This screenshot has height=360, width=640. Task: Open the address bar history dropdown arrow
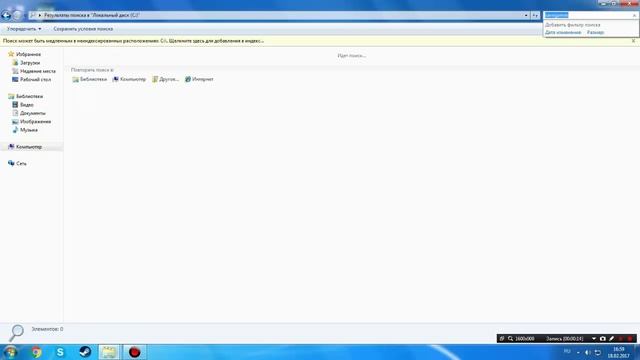526,15
